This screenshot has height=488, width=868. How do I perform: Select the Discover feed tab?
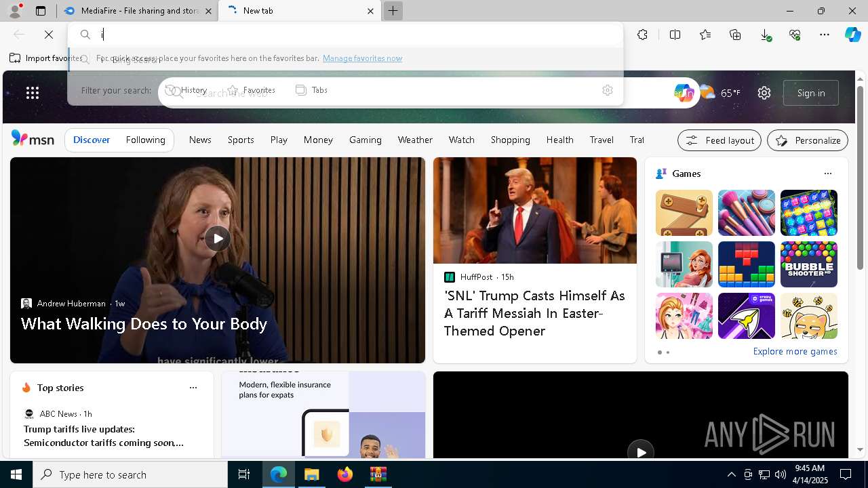click(92, 140)
